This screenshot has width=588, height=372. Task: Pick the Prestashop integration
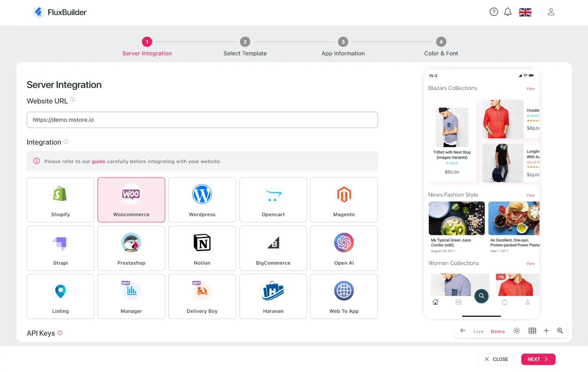pyautogui.click(x=131, y=248)
